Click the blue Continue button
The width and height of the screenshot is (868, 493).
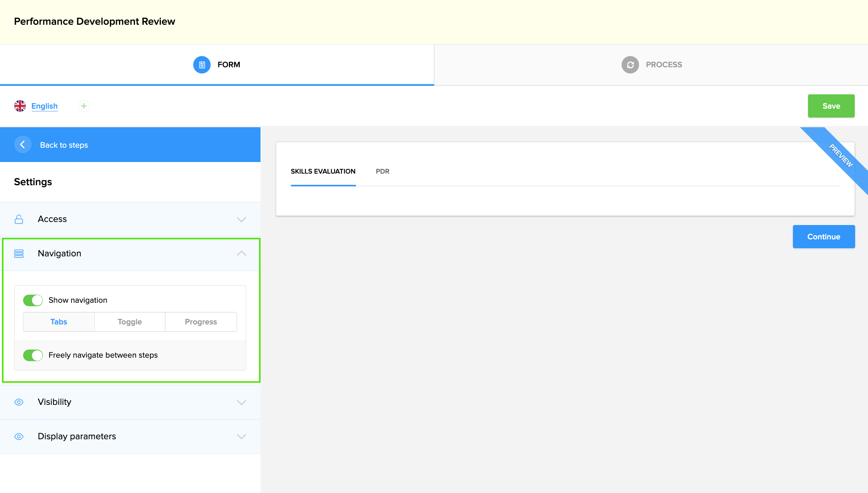824,237
